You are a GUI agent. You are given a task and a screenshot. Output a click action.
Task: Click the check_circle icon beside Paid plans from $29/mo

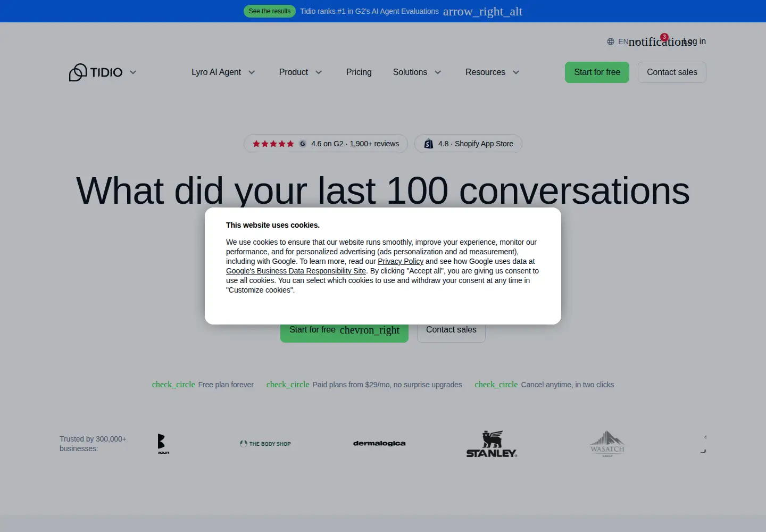(288, 385)
